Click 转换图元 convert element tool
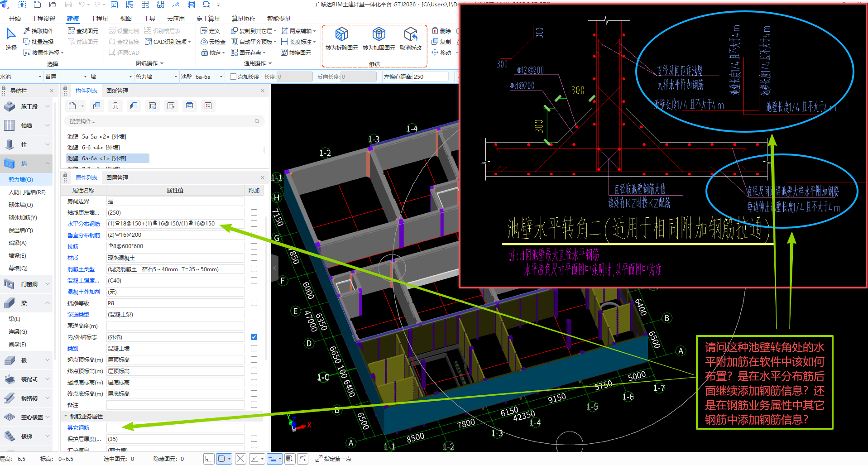Image resolution: width=868 pixels, height=465 pixels. click(296, 53)
